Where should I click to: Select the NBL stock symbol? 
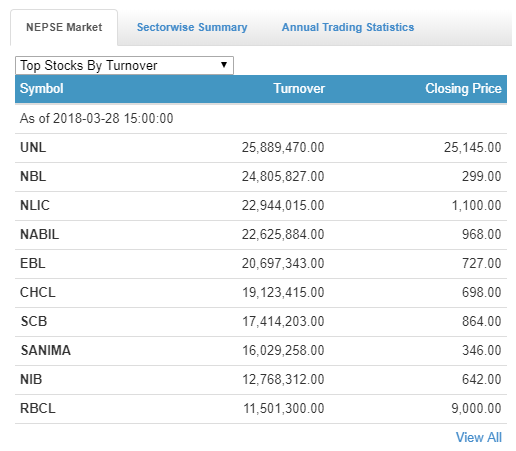pyautogui.click(x=33, y=176)
